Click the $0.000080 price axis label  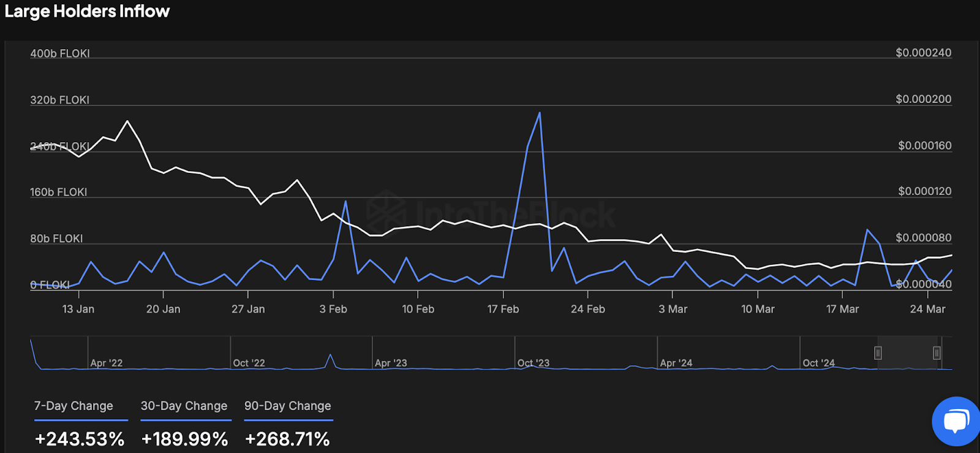click(924, 237)
